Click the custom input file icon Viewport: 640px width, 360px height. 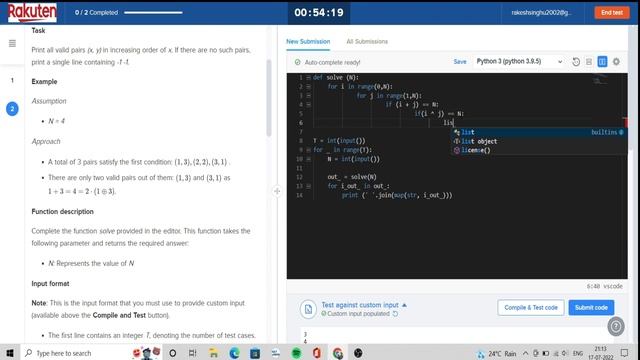[308, 309]
